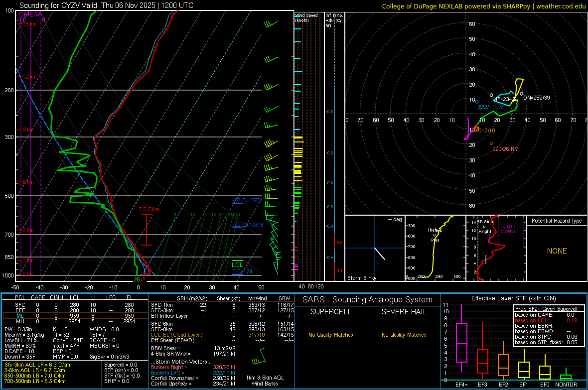Click the 'C=15631'' height label
Viewport: 588px width, 390px height.
click(248, 200)
